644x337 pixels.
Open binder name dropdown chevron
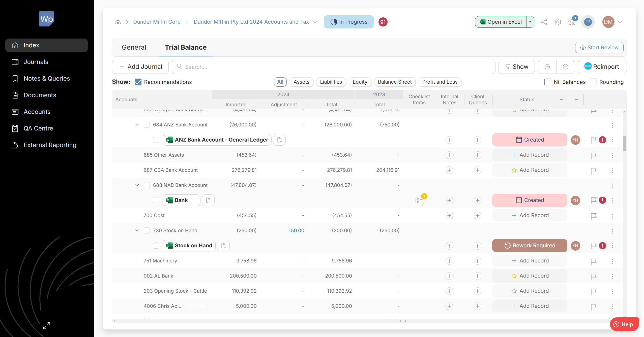[x=315, y=22]
